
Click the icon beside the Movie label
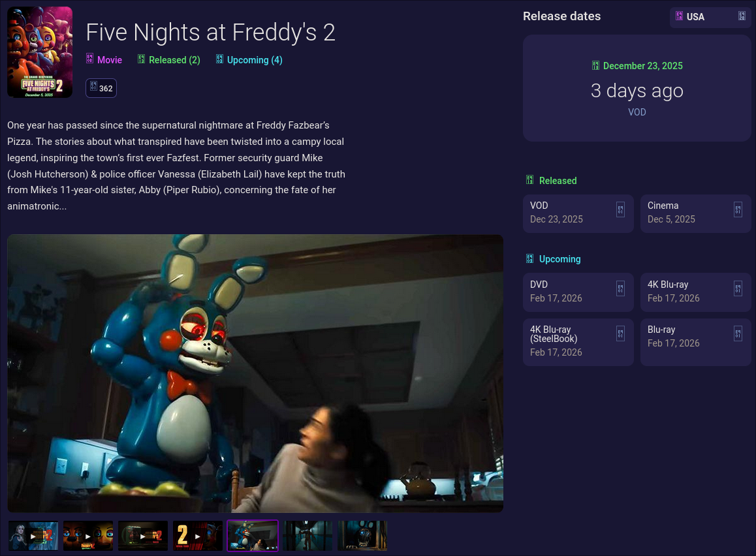(x=89, y=59)
